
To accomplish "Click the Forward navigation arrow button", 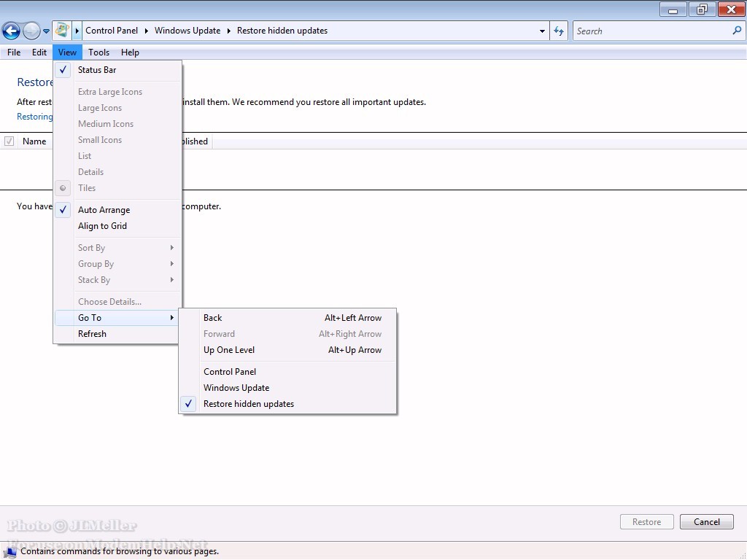I will point(31,31).
